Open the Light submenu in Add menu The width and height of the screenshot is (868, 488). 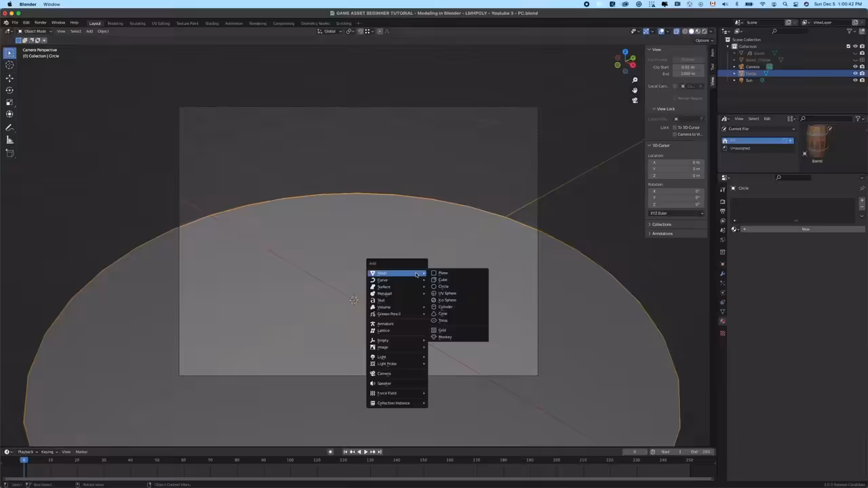click(397, 357)
